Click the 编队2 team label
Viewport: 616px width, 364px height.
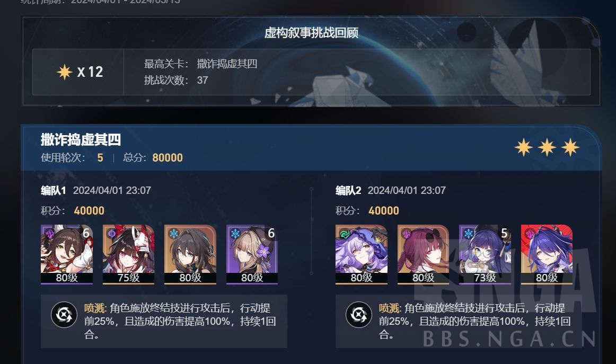pos(348,190)
